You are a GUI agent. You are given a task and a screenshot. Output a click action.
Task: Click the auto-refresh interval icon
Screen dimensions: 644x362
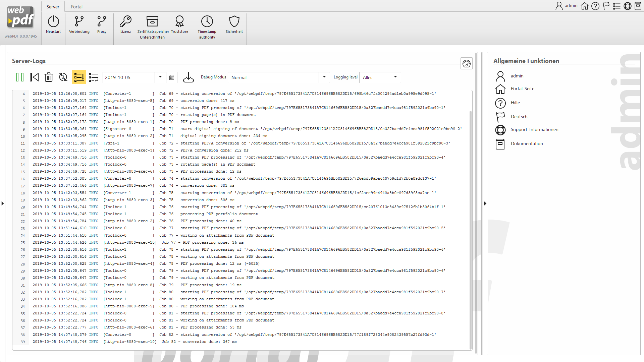coord(63,77)
